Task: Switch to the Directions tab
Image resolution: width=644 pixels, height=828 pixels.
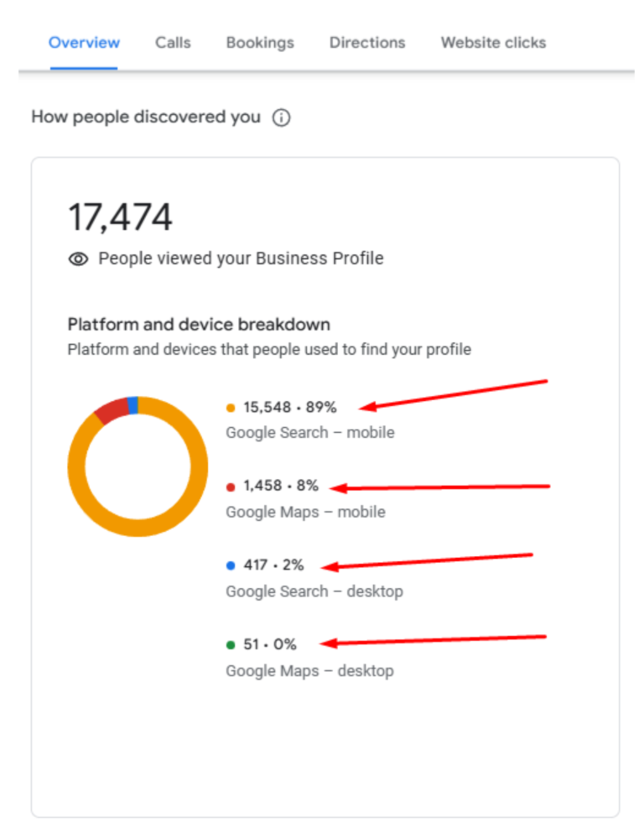Action: [366, 43]
